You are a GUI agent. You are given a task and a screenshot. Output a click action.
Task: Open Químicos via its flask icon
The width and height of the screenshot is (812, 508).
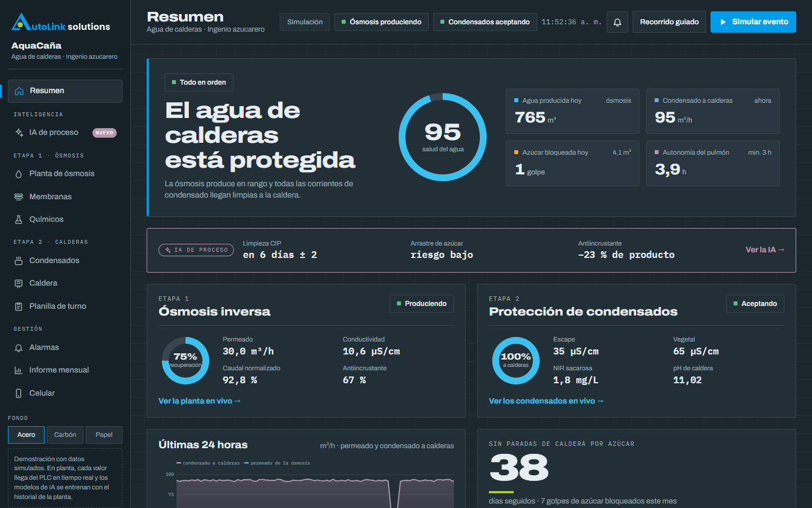19,220
